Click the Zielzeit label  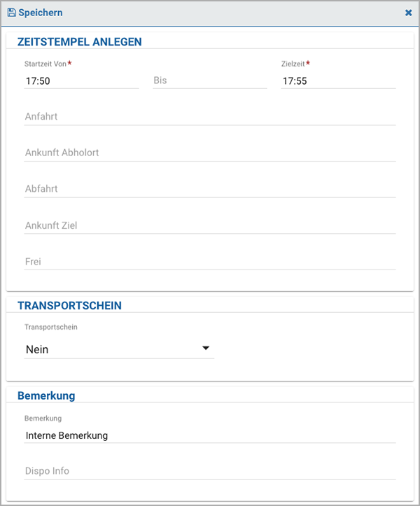[x=293, y=64]
